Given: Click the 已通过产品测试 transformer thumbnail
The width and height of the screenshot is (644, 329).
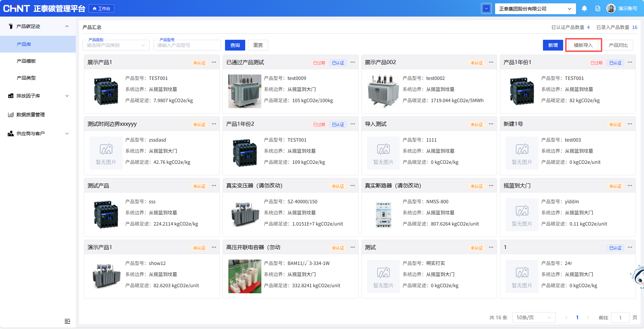Looking at the screenshot, I should (245, 91).
